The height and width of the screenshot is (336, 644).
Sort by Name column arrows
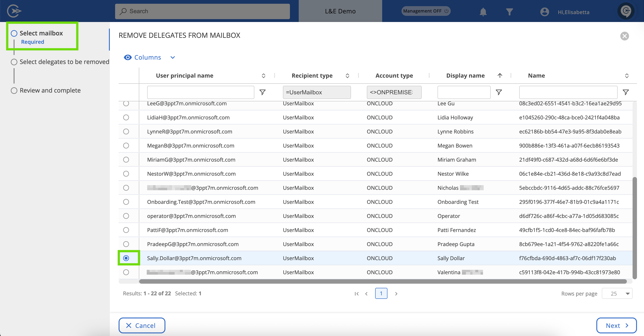[627, 76]
